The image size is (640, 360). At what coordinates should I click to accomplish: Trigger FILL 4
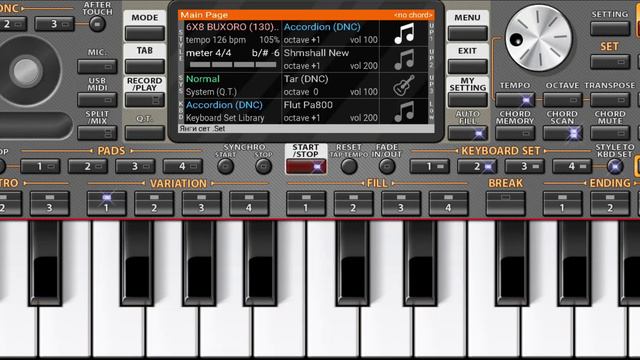448,203
